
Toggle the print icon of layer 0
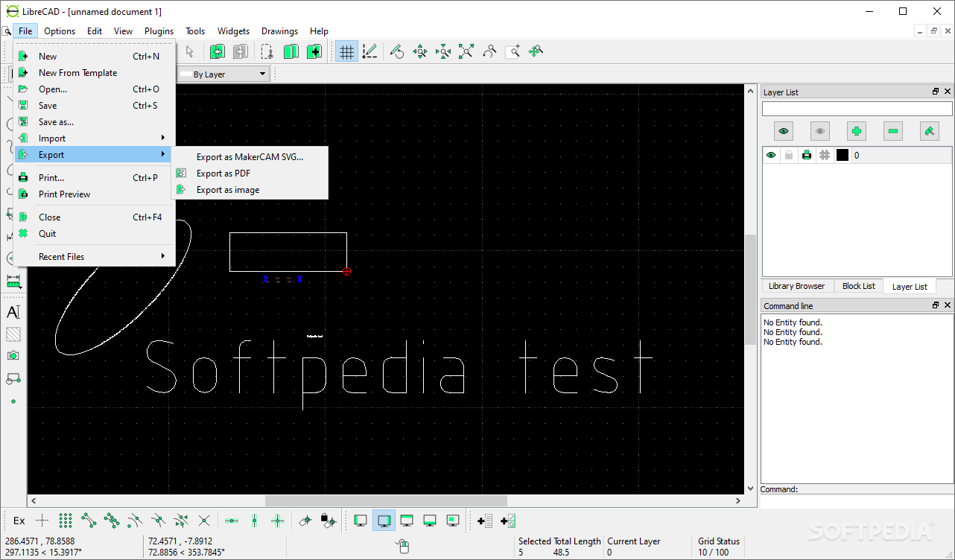coord(807,155)
